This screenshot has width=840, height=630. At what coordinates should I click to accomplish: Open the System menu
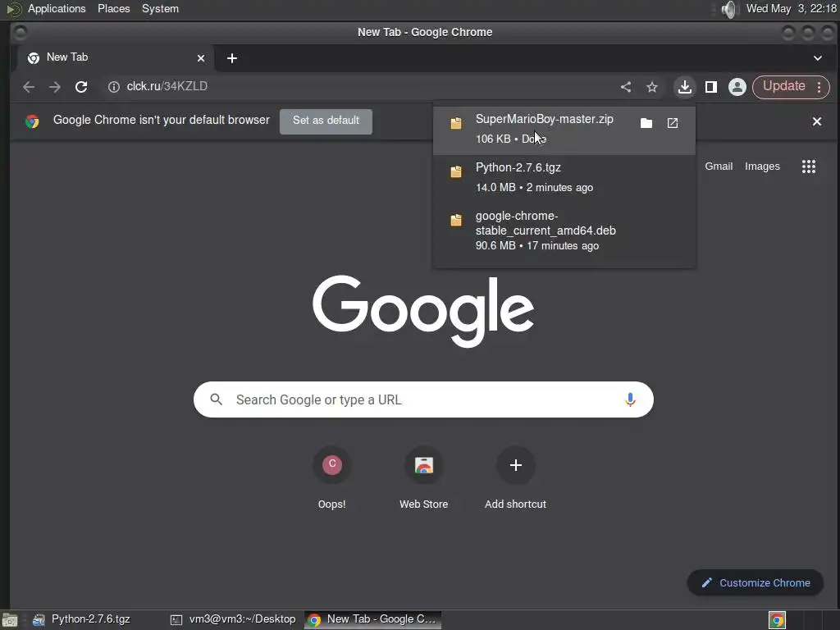click(160, 8)
